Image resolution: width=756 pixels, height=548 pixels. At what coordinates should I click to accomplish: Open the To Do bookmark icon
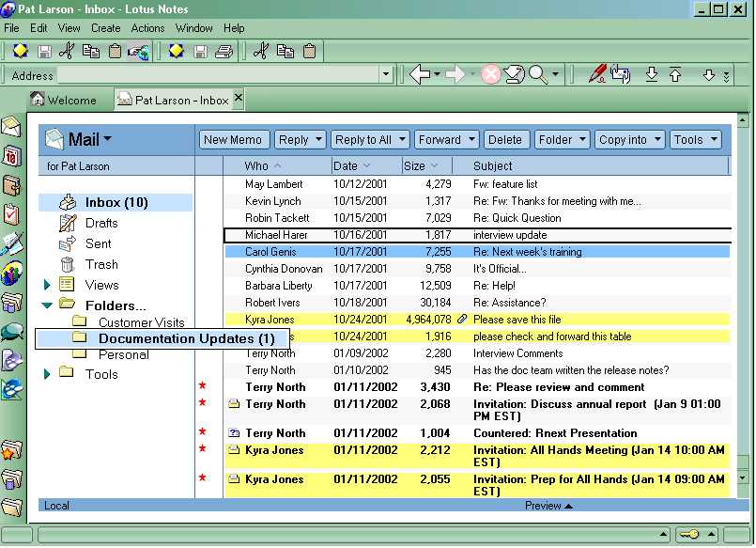[10, 215]
